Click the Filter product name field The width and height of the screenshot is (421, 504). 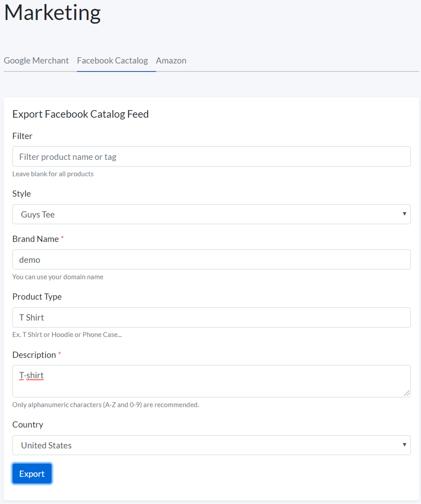pos(211,157)
